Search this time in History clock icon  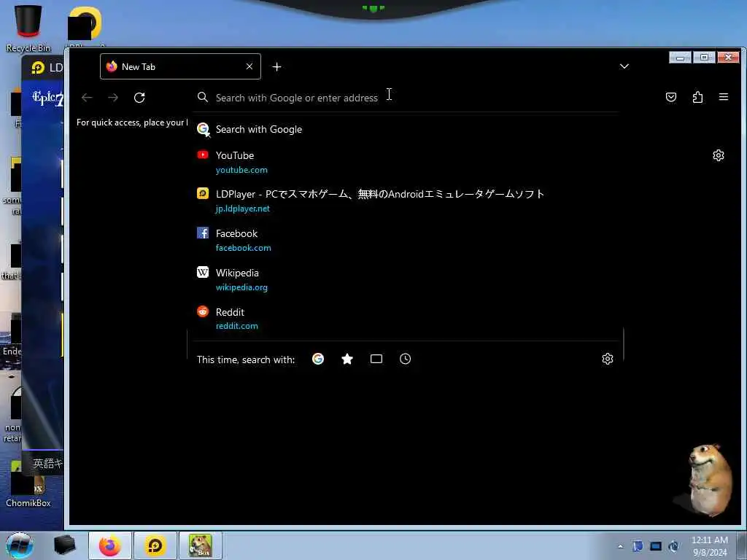(x=405, y=359)
